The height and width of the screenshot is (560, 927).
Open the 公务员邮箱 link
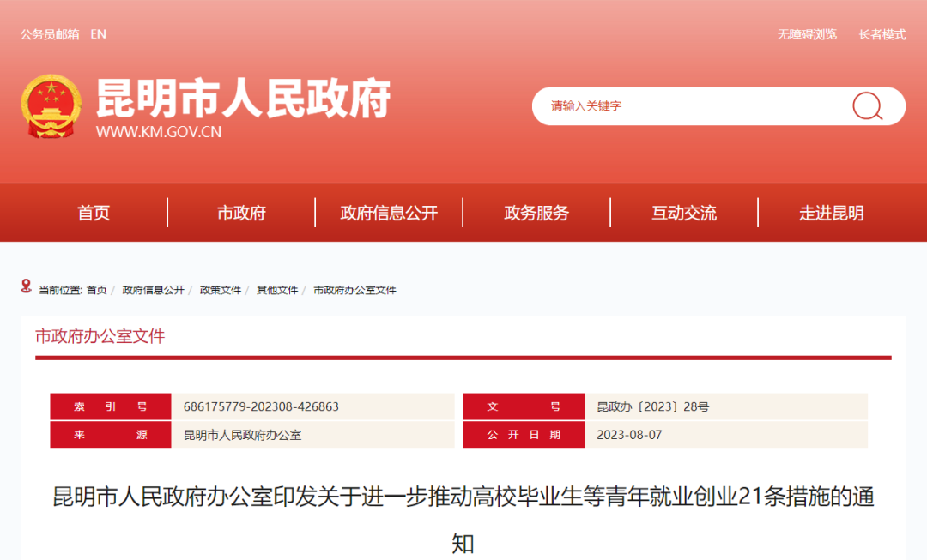click(x=50, y=34)
